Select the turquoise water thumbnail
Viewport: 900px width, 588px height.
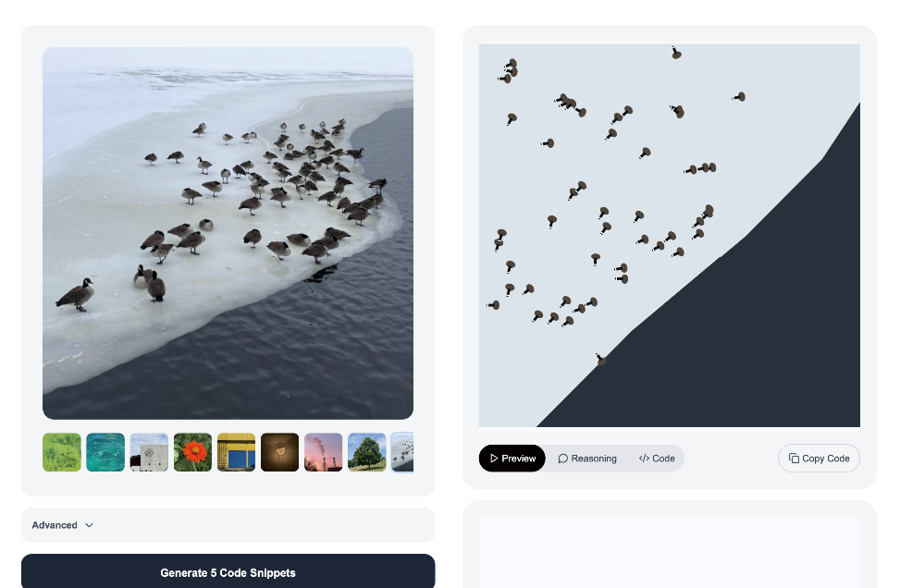pos(105,452)
